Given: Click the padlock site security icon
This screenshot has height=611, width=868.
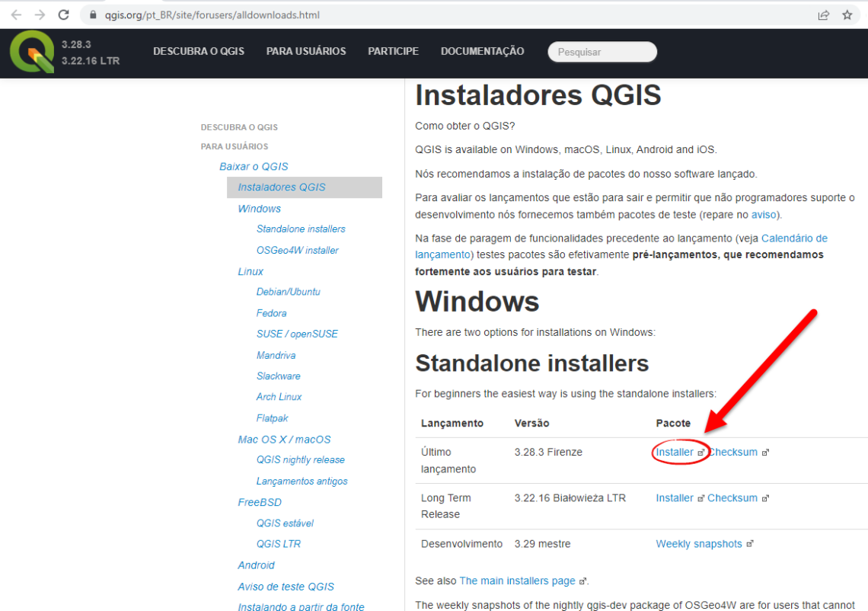Looking at the screenshot, I should pos(92,14).
